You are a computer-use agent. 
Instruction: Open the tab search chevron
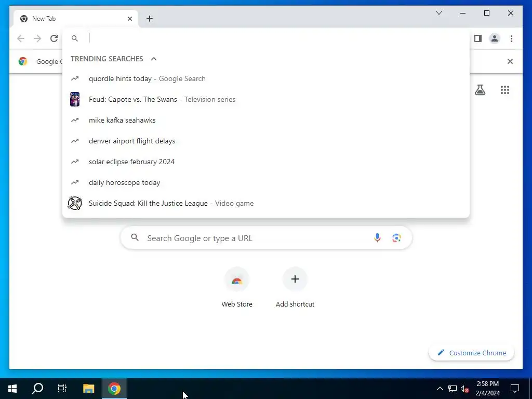tap(438, 13)
